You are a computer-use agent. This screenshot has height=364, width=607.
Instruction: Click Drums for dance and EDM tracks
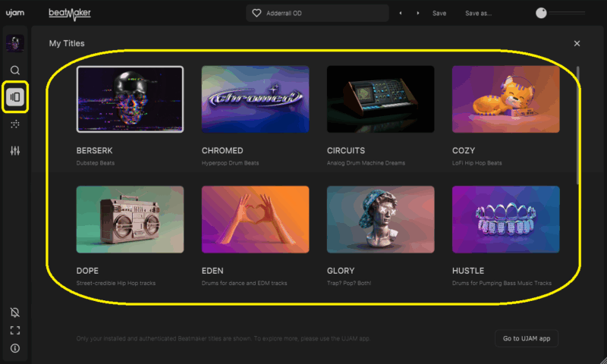(244, 283)
